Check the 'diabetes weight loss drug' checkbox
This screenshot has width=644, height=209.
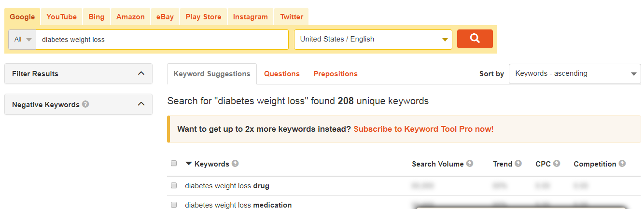174,185
